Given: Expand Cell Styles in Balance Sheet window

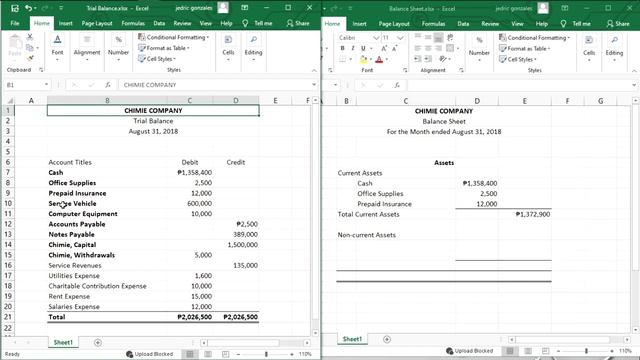Looking at the screenshot, I should pos(518,59).
